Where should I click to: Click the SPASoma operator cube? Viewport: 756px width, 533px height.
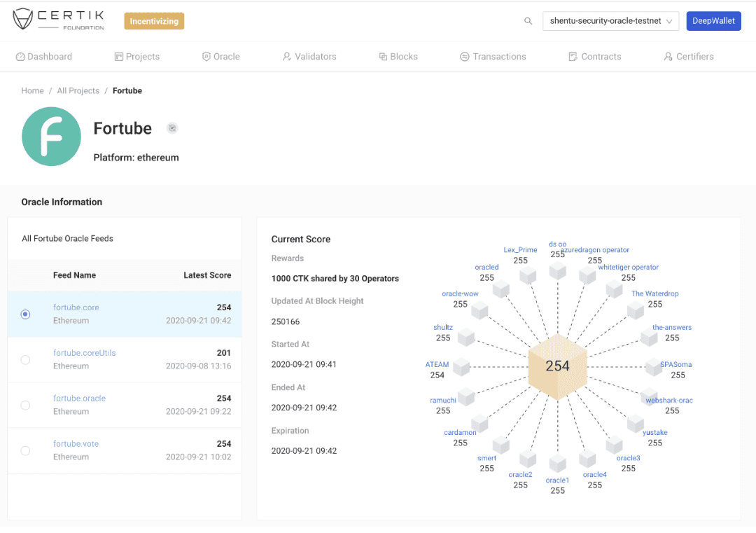(654, 367)
